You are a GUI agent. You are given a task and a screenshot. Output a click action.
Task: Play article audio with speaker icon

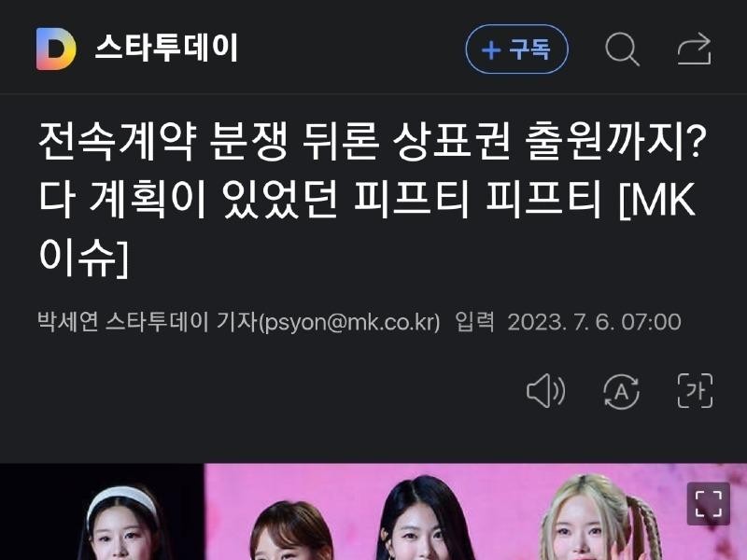[546, 391]
